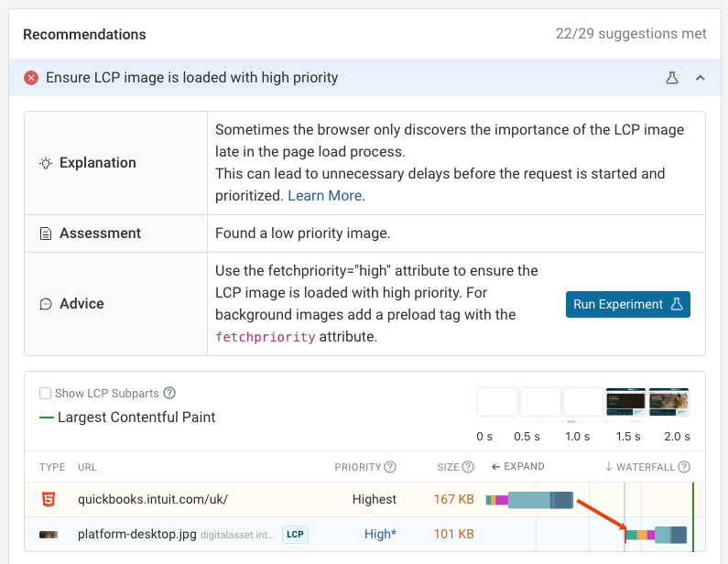
Task: Click the High* priority value
Action: click(380, 534)
